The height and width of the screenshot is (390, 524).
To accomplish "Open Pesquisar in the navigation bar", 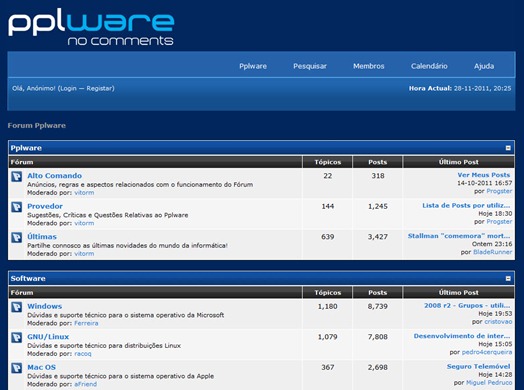I will tap(310, 66).
